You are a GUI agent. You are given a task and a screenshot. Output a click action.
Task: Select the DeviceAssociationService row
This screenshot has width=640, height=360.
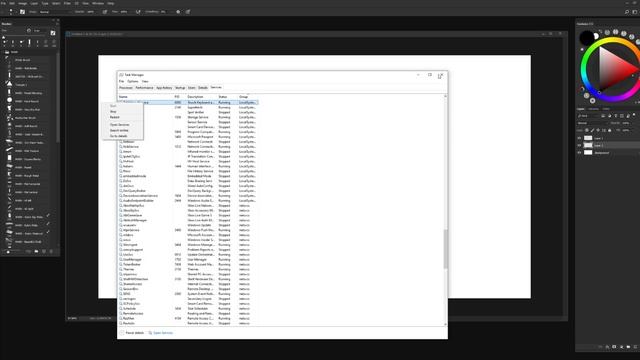click(x=188, y=196)
